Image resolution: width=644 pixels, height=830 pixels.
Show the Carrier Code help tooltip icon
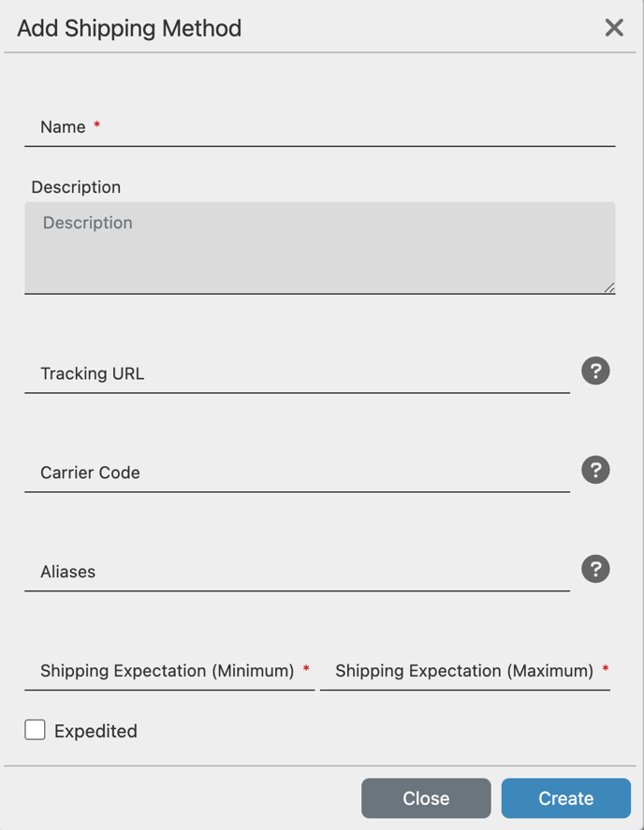(595, 470)
